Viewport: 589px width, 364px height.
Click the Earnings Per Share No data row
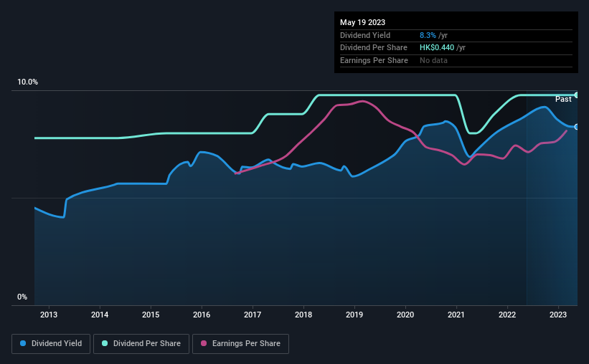pos(456,60)
